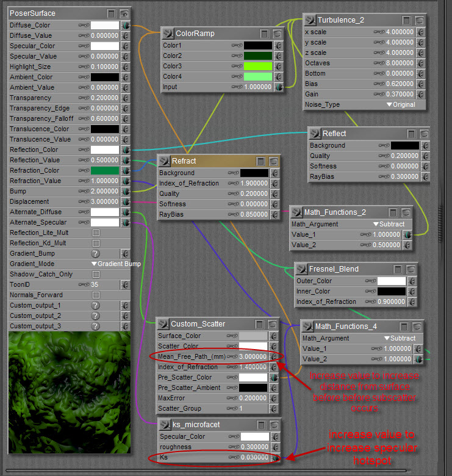
Task: Click the Custom_output_3 question mark button
Action: 96,326
